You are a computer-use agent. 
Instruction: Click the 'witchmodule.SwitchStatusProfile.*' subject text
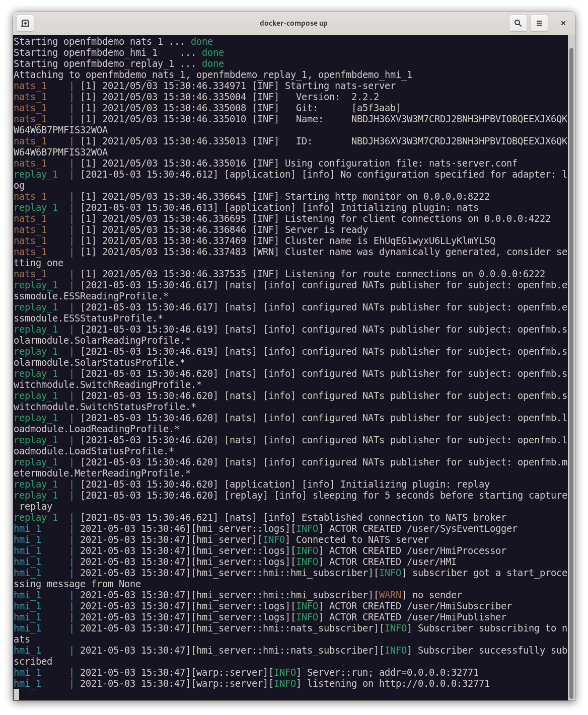pos(105,407)
